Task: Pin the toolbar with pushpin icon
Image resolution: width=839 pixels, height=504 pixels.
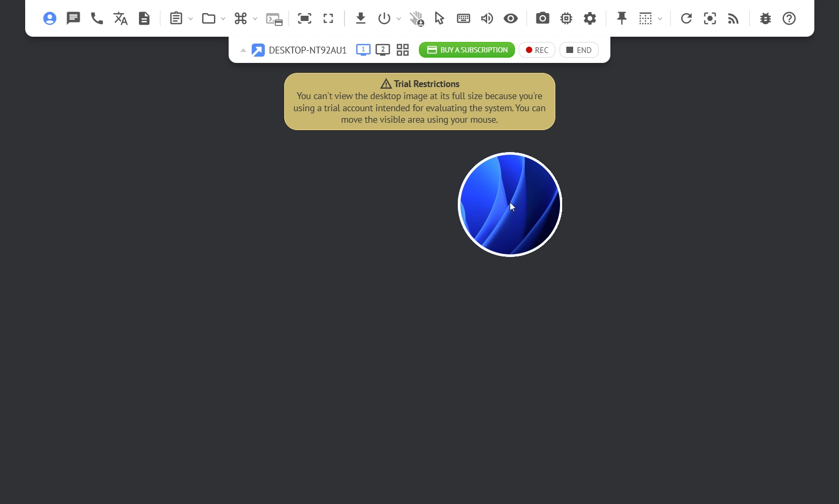Action: (x=622, y=19)
